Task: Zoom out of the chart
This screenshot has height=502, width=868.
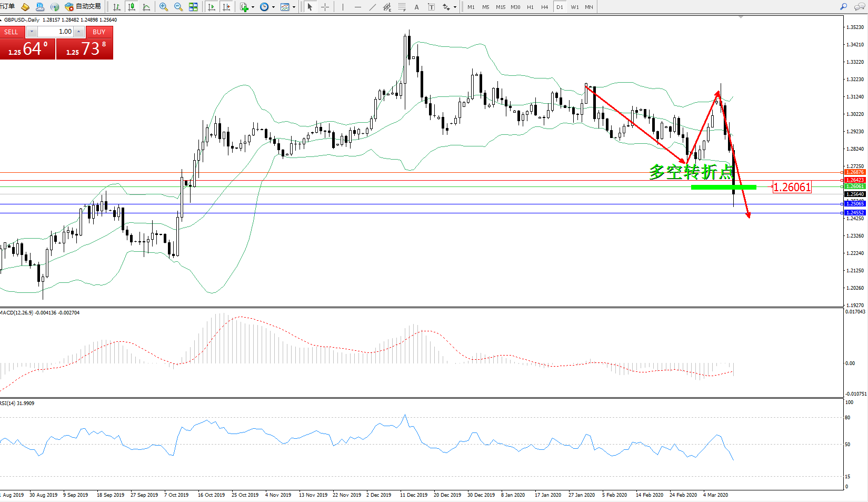Action: coord(178,7)
